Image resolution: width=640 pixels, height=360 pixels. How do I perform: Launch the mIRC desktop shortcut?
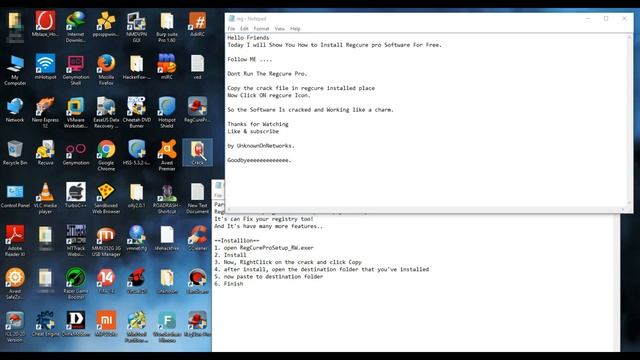click(x=167, y=67)
